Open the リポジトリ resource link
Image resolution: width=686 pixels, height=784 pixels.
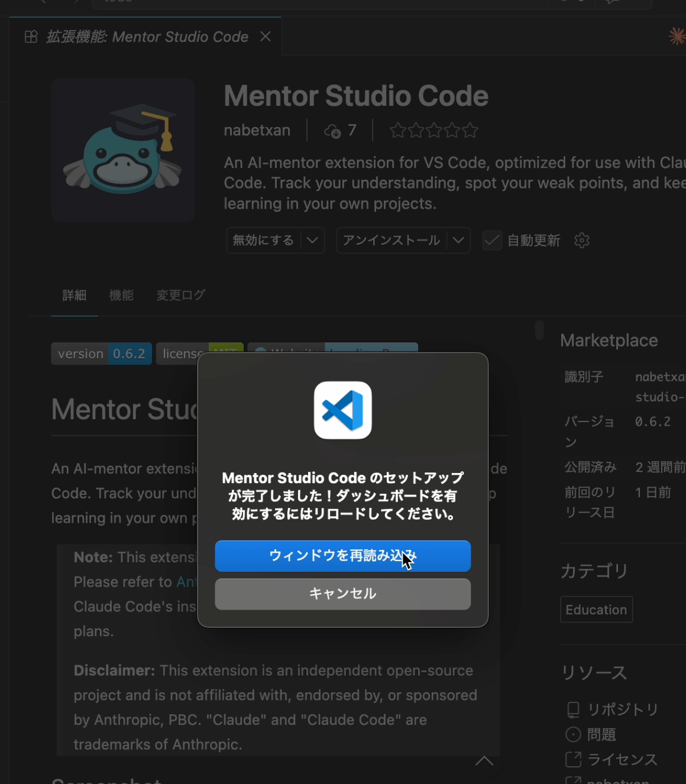(623, 710)
